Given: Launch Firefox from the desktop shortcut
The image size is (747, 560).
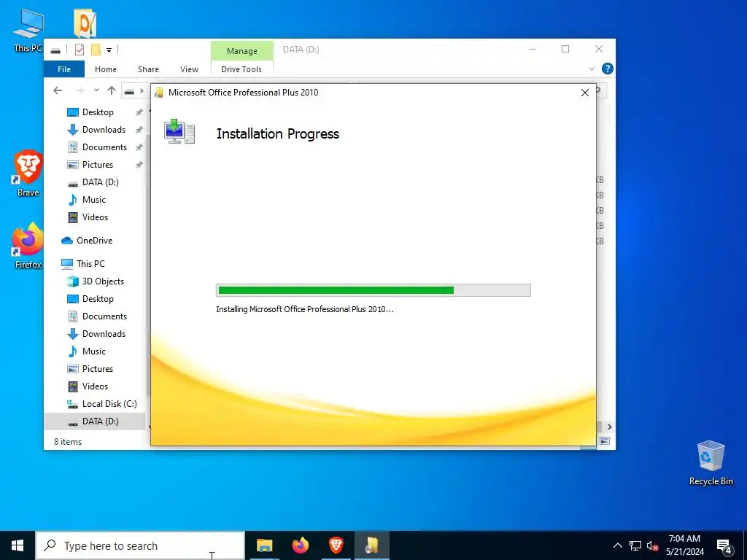Looking at the screenshot, I should pos(28,246).
